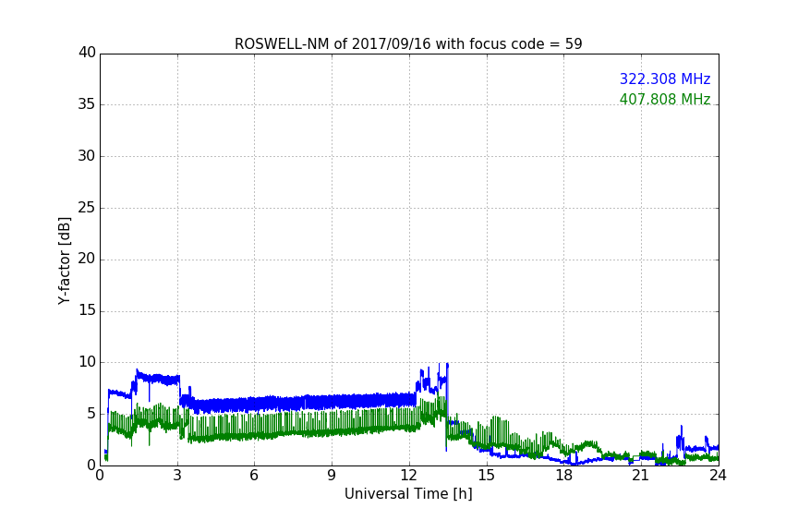Click the x-axis tick label 9
The height and width of the screenshot is (532, 798).
click(332, 476)
